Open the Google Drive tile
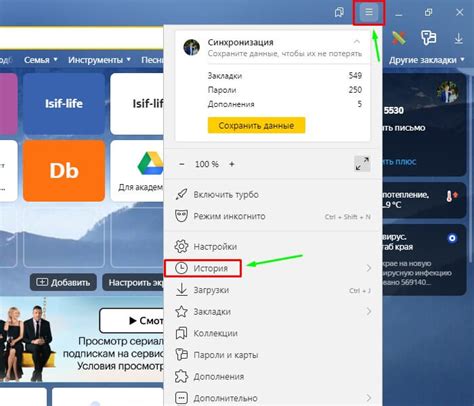This screenshot has width=474, height=406. (x=137, y=171)
